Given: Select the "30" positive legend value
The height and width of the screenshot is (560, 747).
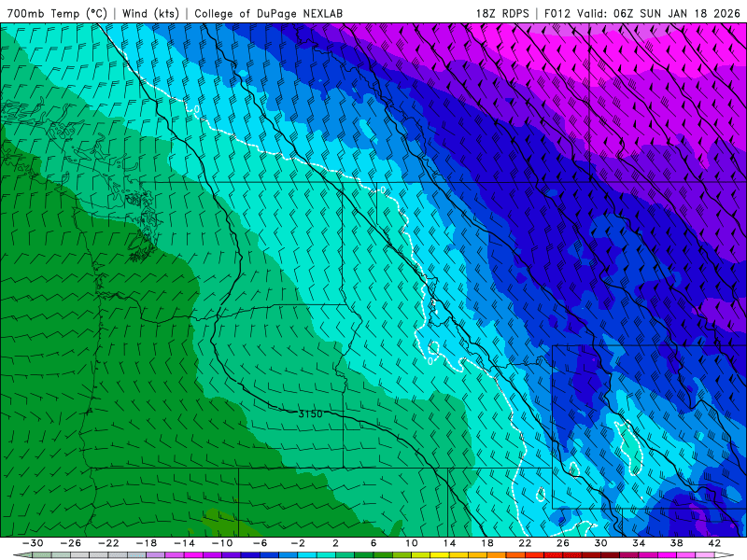Looking at the screenshot, I should (x=600, y=543).
